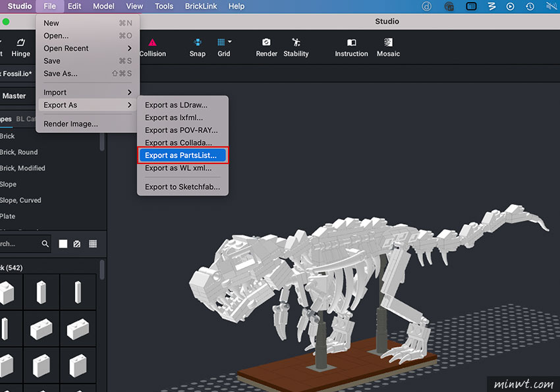Toggle the Snap tool
The width and height of the screenshot is (560, 392).
pyautogui.click(x=197, y=42)
